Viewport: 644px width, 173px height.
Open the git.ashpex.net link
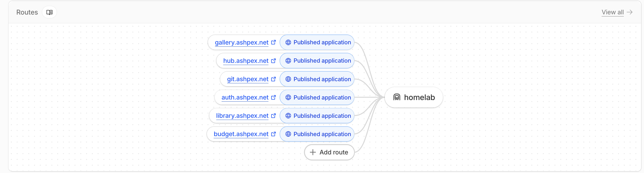248,79
